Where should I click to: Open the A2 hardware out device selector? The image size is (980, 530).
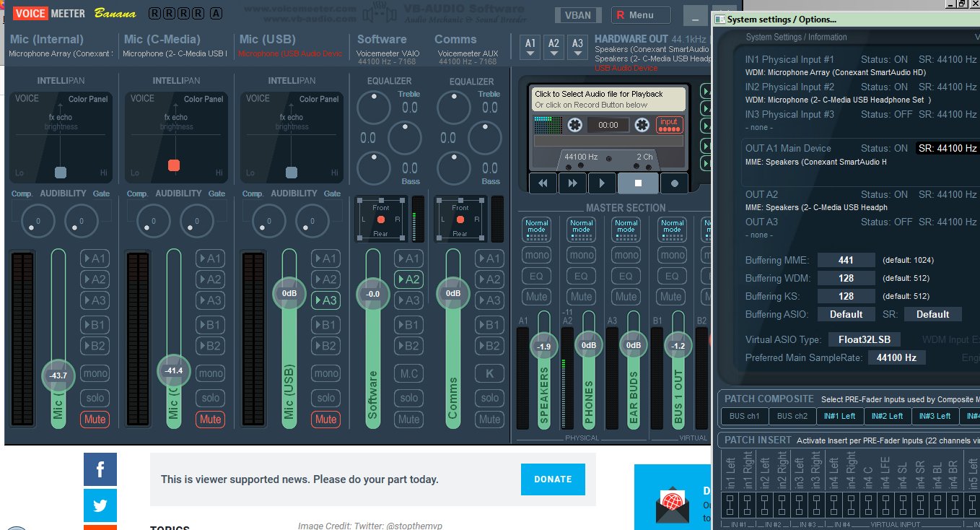point(554,46)
